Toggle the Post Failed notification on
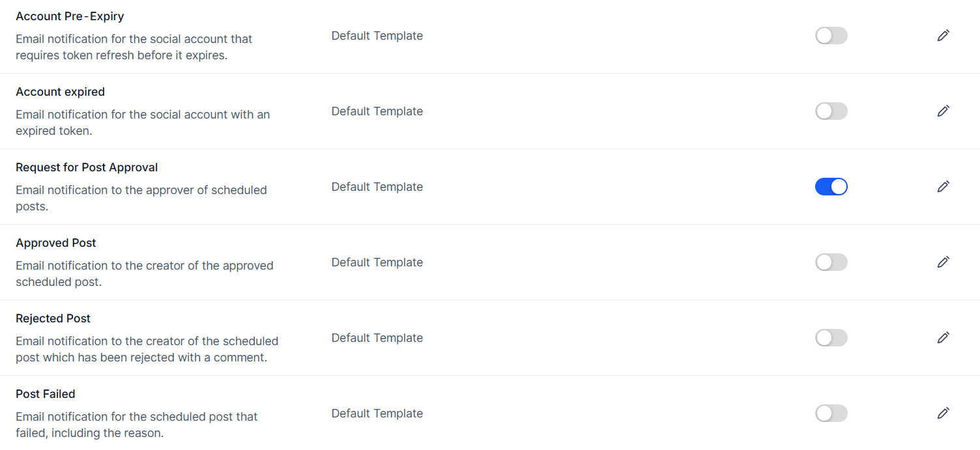 [831, 414]
